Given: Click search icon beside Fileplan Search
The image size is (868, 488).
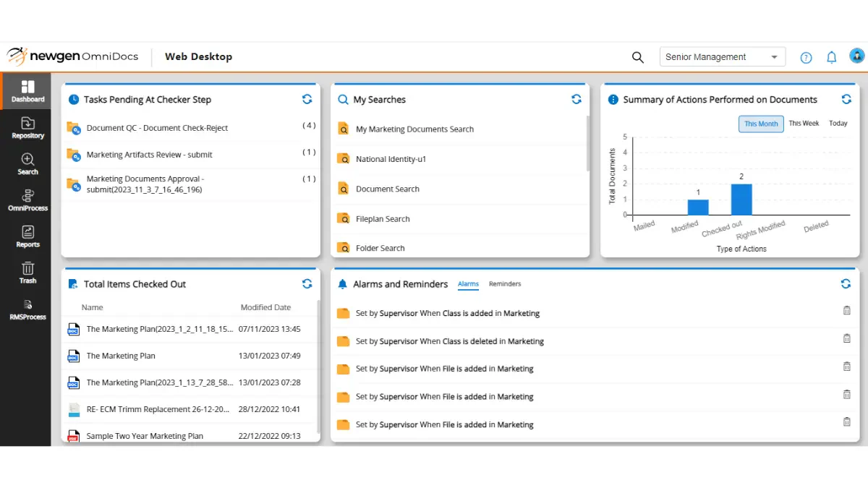Looking at the screenshot, I should click(x=344, y=218).
